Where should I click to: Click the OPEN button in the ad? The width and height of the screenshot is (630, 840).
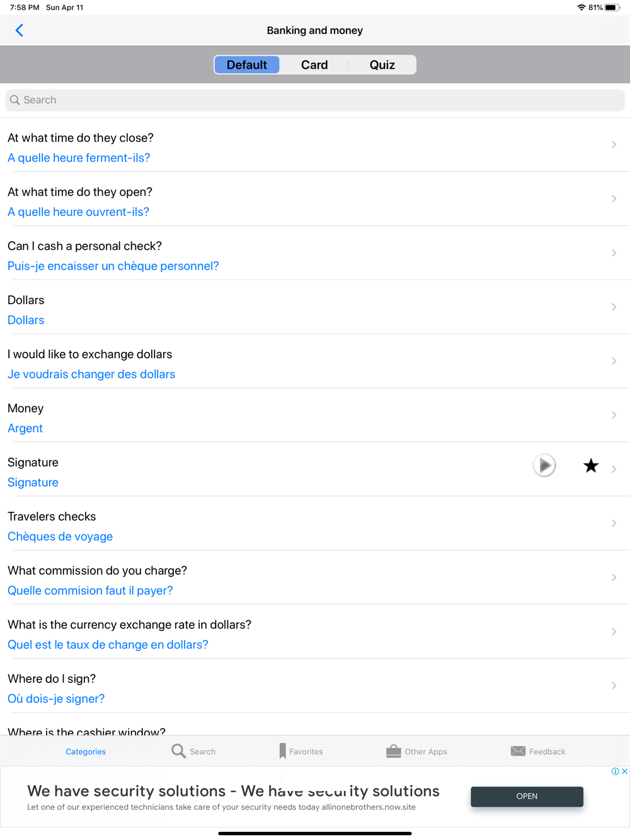pos(527,796)
